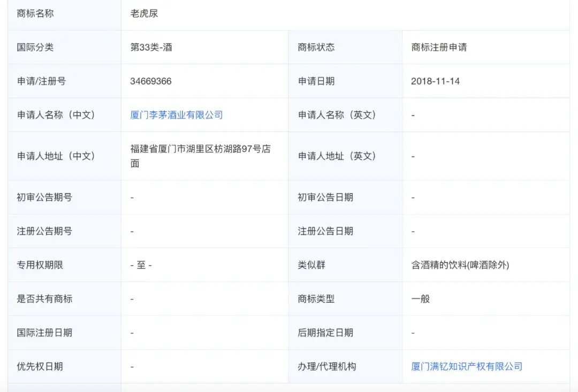Click the 申请/注册号 label
This screenshot has width=578, height=392.
(x=41, y=81)
